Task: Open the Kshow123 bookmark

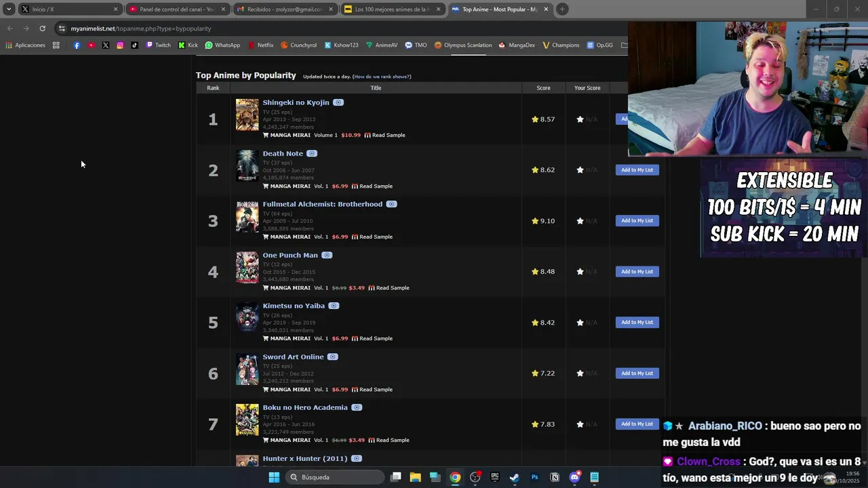Action: pyautogui.click(x=341, y=45)
